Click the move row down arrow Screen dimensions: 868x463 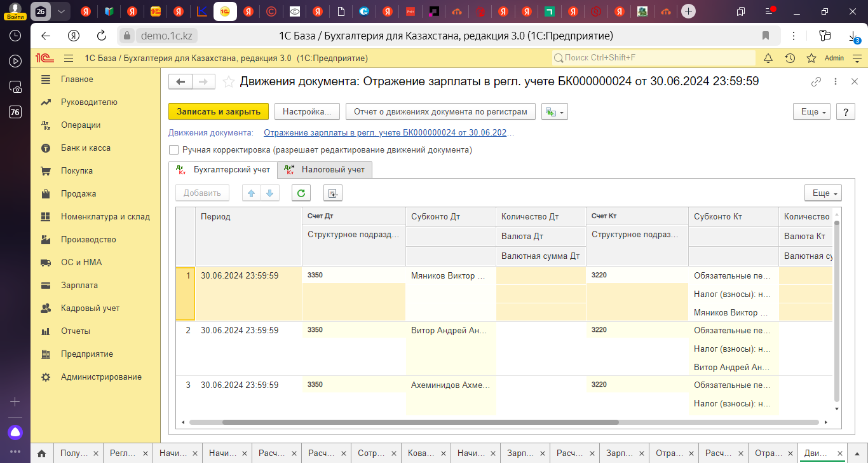[269, 193]
